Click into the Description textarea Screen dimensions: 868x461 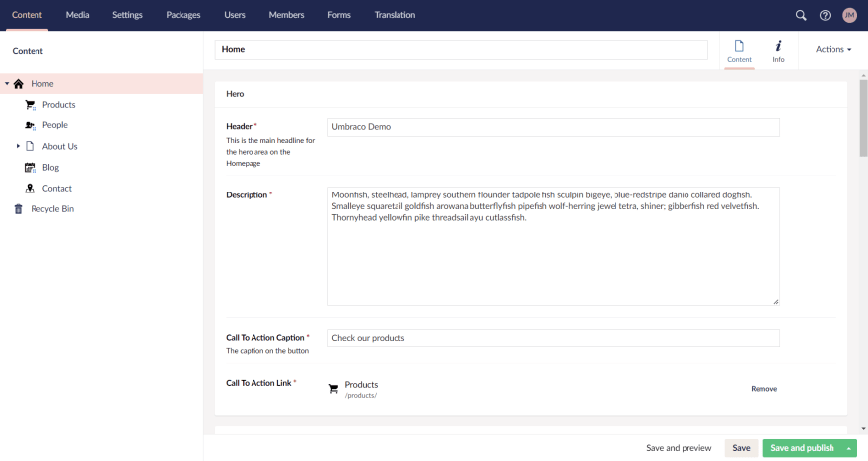[x=553, y=246]
